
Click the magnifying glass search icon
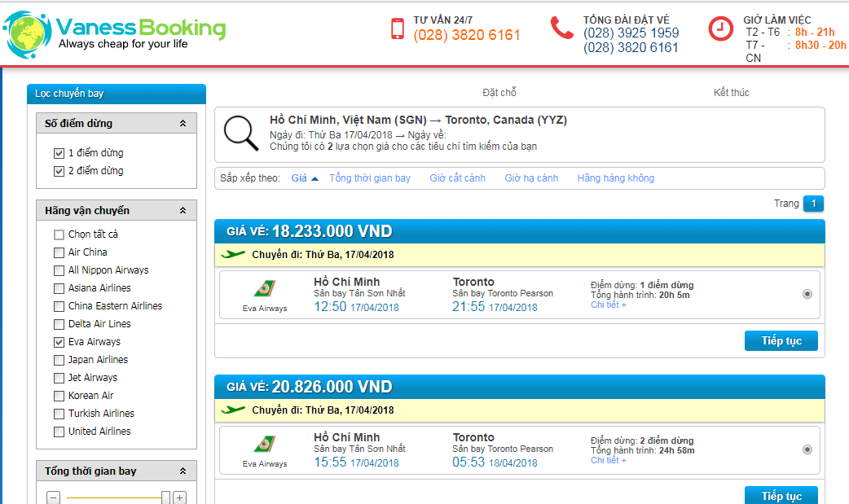(x=241, y=134)
